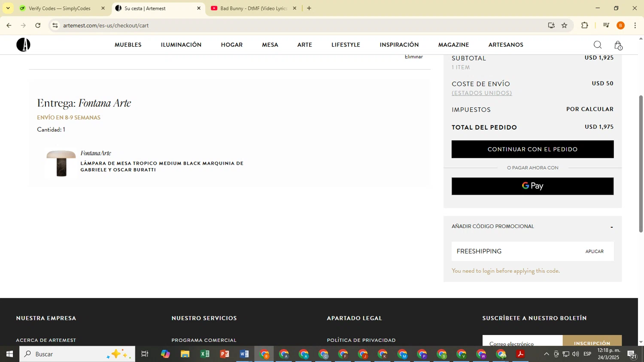The image size is (644, 362).
Task: Open Task View in taskbar
Action: tap(145, 354)
